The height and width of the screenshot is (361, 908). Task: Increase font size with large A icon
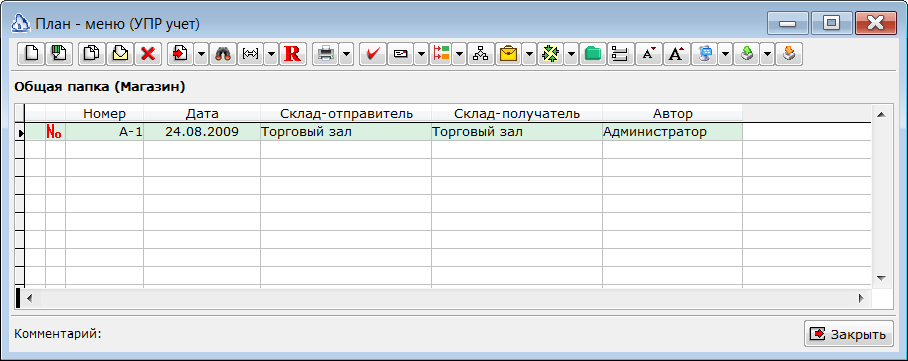tap(676, 54)
